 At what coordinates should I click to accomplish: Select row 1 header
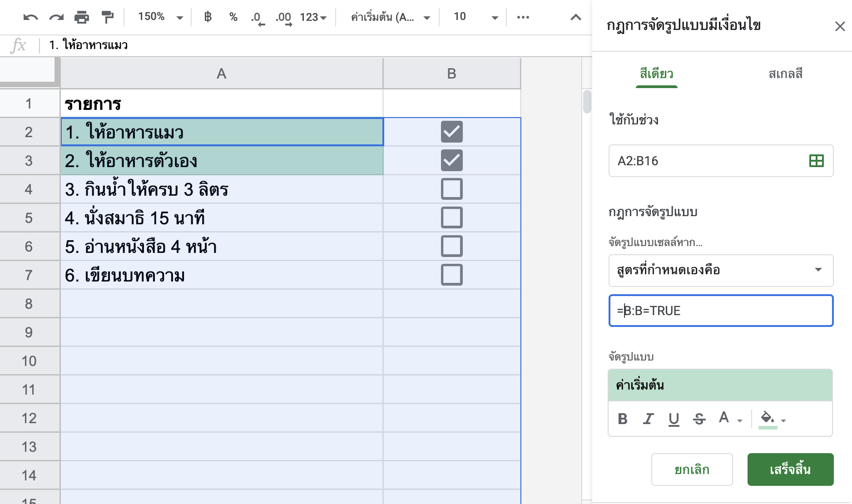click(29, 104)
